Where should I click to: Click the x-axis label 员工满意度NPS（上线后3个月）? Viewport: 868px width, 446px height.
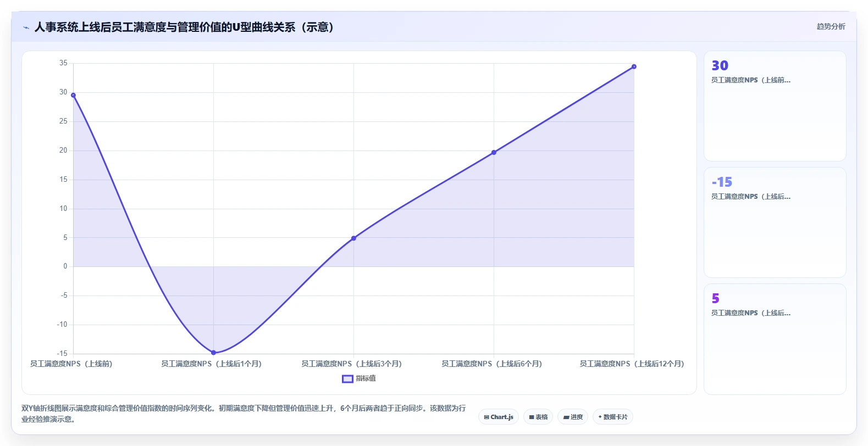pos(352,364)
